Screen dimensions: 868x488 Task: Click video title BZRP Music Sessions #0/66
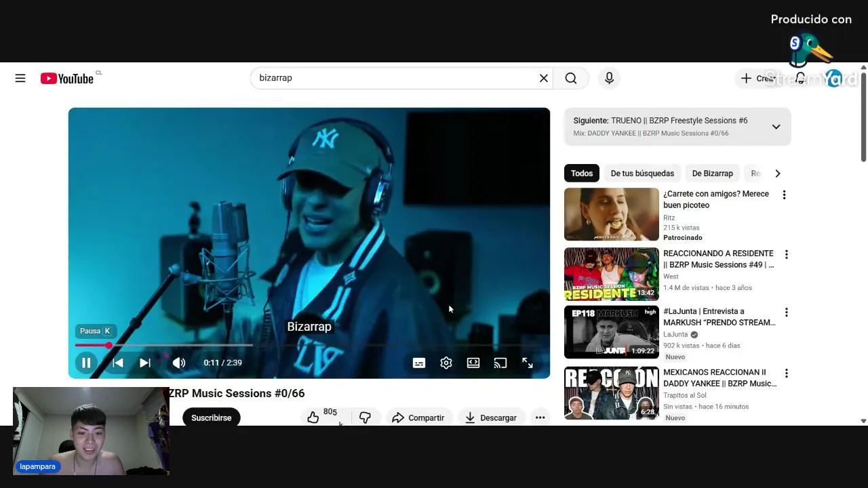[237, 393]
